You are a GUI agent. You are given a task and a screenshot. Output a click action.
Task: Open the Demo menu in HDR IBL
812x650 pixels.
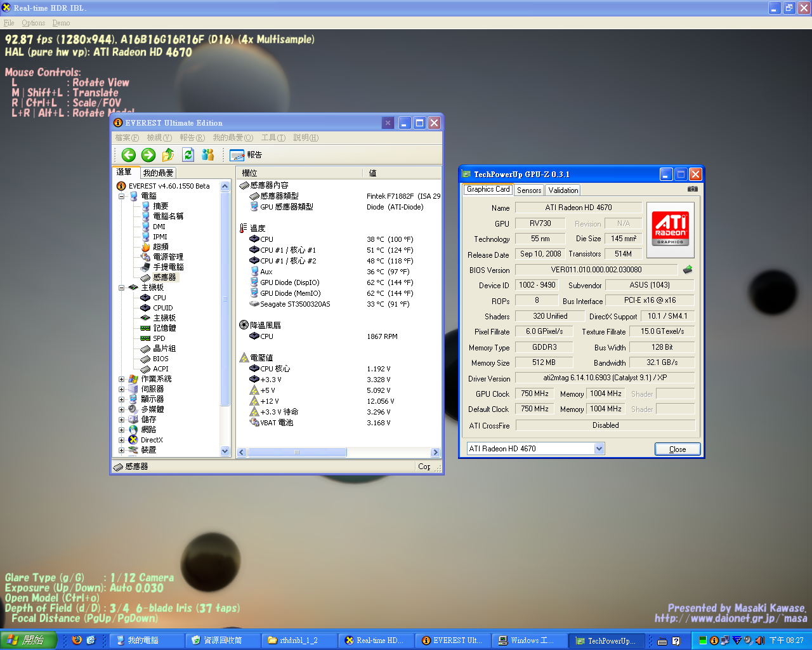(x=61, y=23)
